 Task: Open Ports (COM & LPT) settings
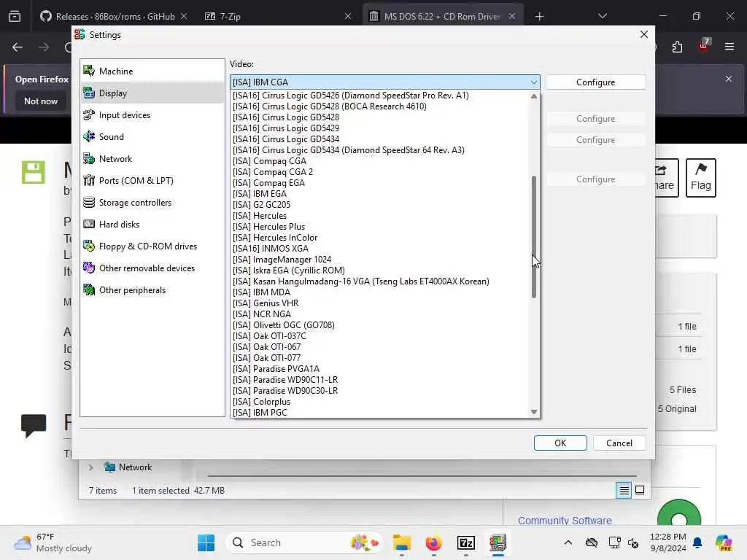(x=152, y=181)
